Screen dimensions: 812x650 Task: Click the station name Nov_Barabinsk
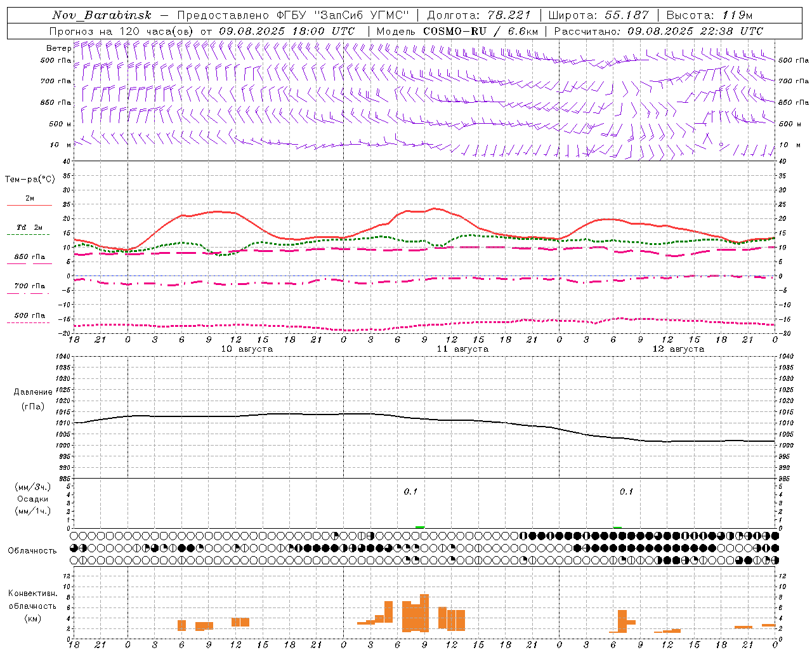tap(101, 15)
